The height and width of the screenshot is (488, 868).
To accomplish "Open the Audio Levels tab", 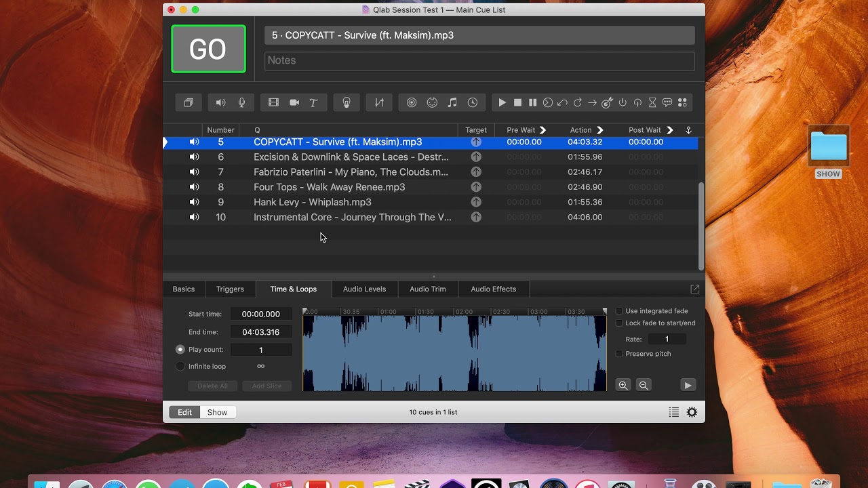I will pyautogui.click(x=364, y=289).
